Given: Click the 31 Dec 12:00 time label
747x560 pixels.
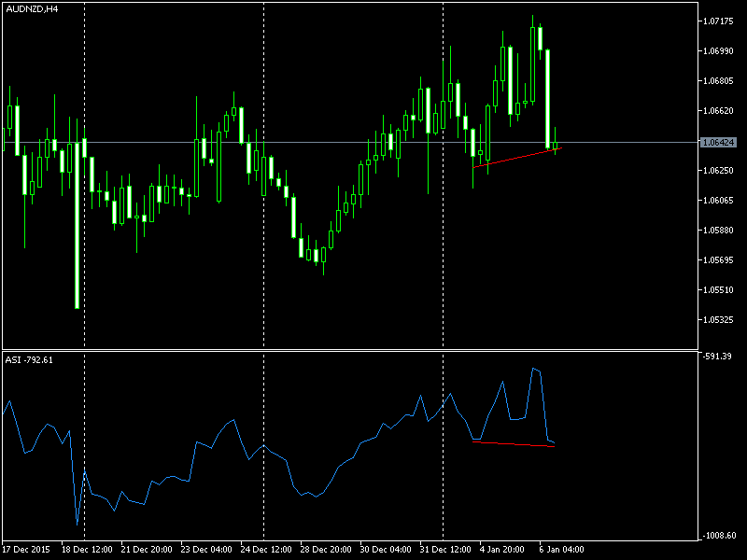Looking at the screenshot, I should (445, 550).
